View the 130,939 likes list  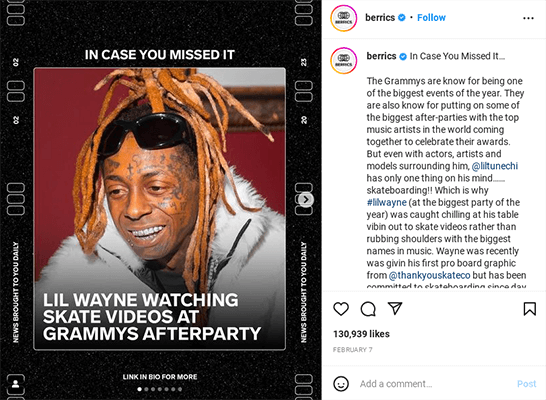point(361,334)
